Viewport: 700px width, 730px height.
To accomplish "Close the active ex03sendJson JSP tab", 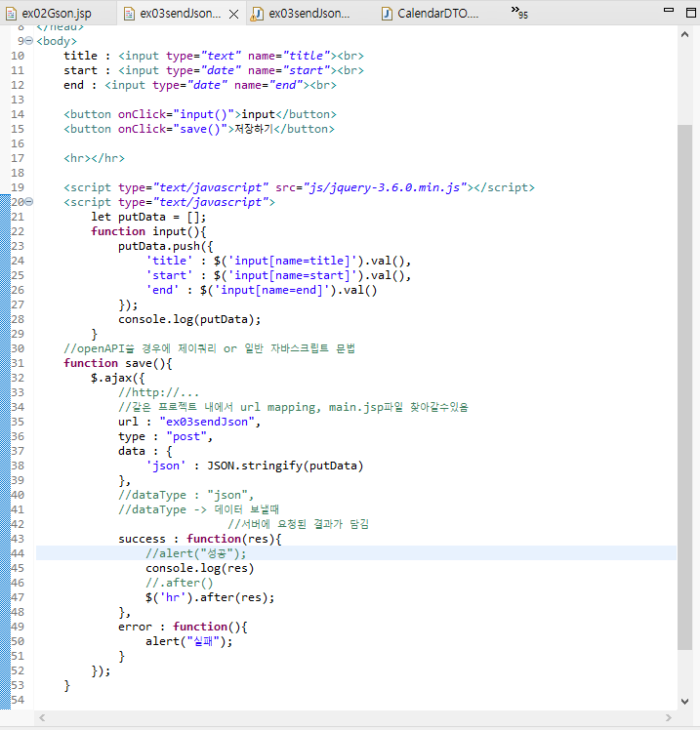I will coord(233,15).
